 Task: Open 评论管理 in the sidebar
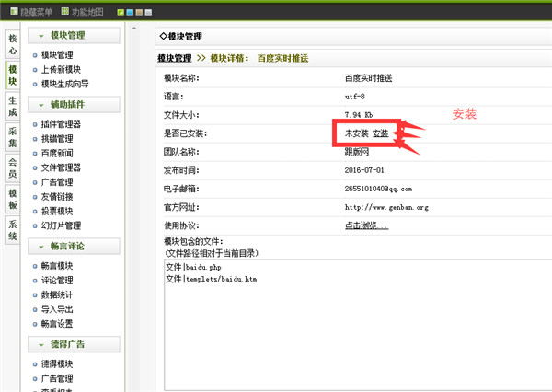point(57,280)
